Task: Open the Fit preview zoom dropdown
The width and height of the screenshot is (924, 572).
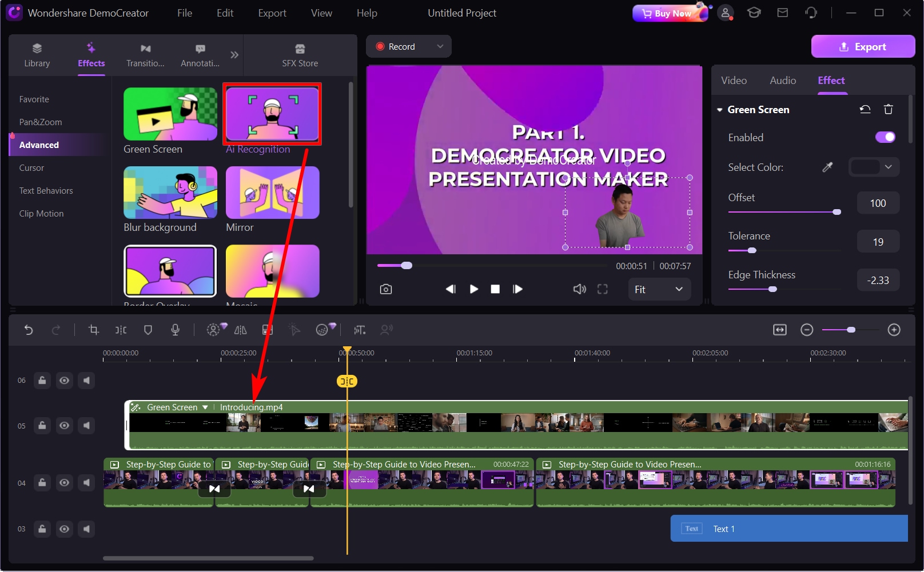Action: click(x=659, y=289)
